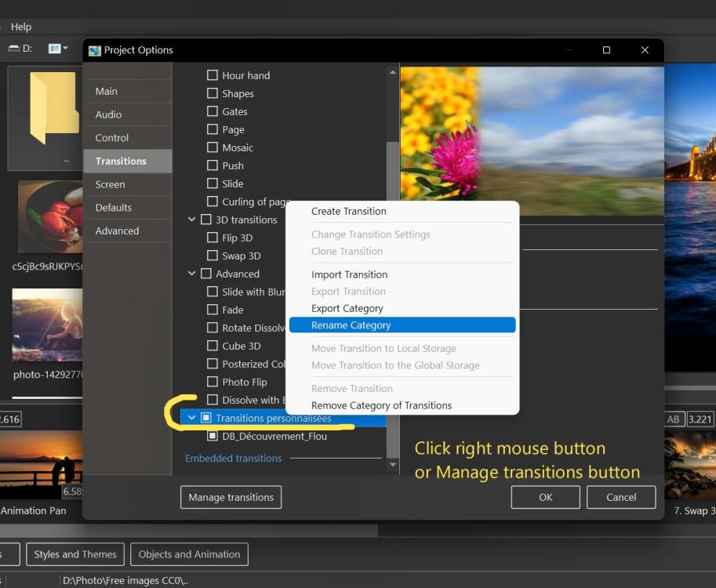Click the drive D: icon

click(14, 49)
